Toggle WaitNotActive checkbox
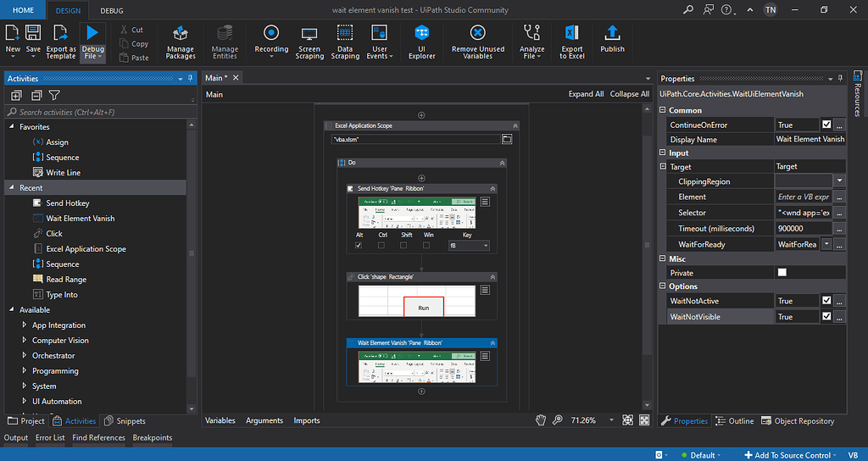The width and height of the screenshot is (868, 461). click(x=826, y=301)
